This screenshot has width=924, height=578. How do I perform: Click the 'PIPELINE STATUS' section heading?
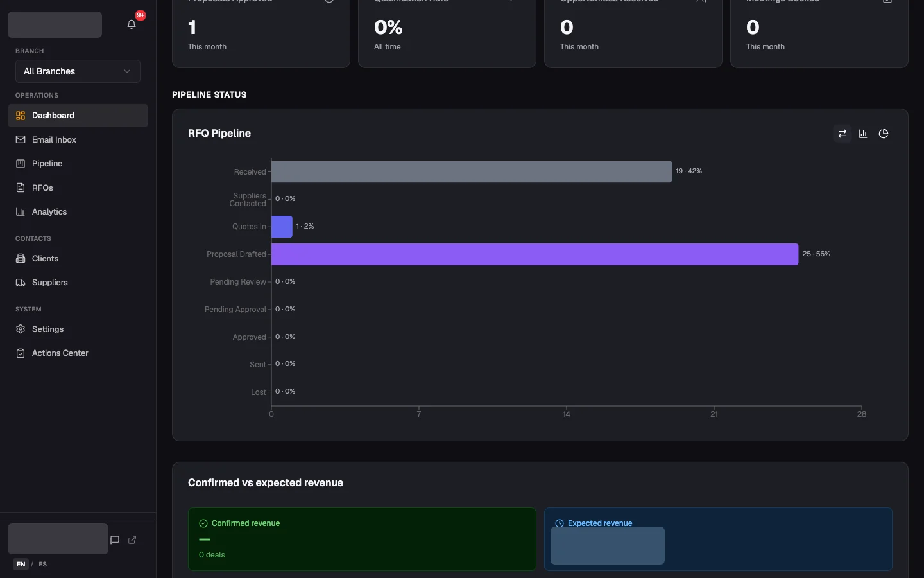(x=209, y=94)
